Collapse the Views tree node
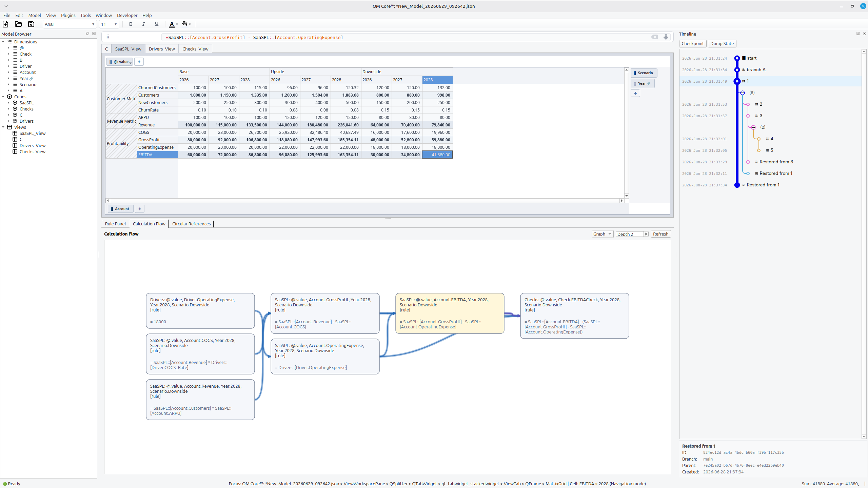 coord(3,127)
